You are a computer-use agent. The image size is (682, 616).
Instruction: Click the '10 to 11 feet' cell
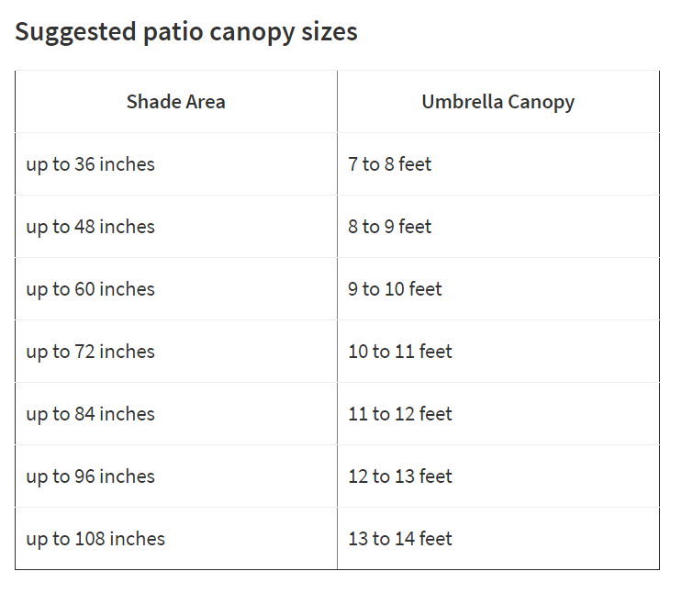point(400,352)
